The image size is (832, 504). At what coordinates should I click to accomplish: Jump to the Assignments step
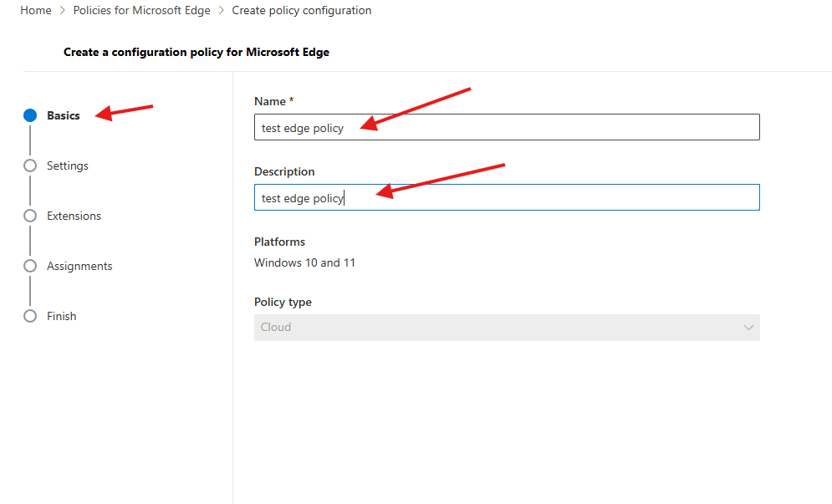[79, 266]
